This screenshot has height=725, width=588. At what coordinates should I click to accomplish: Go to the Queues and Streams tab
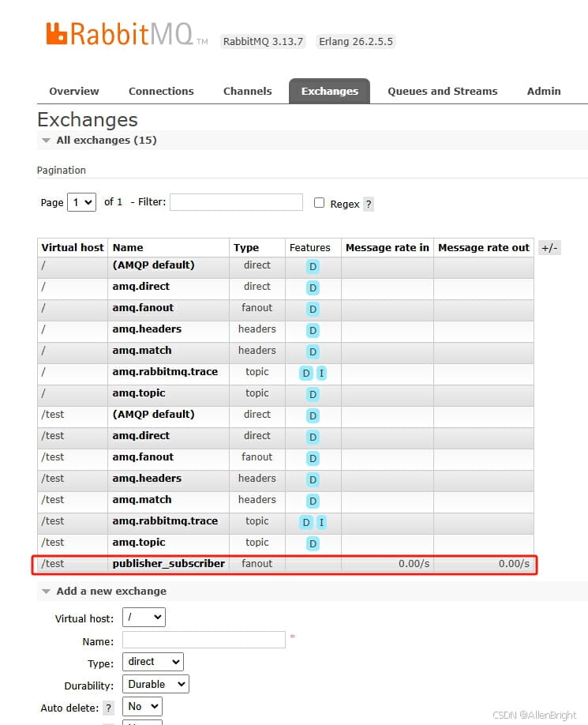pos(442,91)
